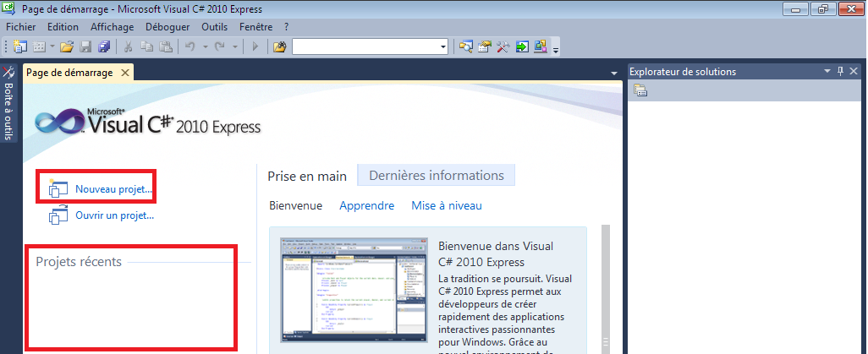
Task: Click the Solution Explorer toolbar icon
Action: tap(466, 47)
